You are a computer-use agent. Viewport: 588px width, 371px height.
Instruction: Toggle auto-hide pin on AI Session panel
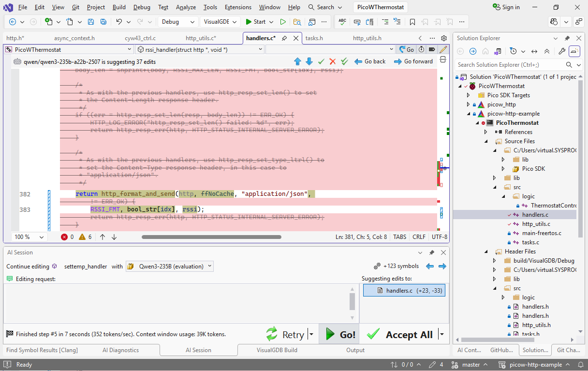click(432, 252)
